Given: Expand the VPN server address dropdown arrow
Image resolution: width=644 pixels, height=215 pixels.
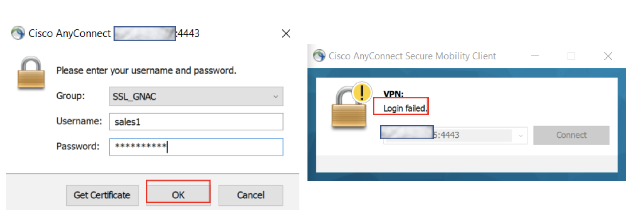Looking at the screenshot, I should click(x=520, y=136).
